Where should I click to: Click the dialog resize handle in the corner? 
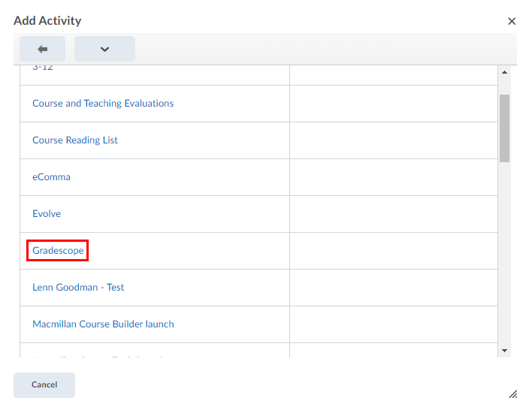[512, 393]
